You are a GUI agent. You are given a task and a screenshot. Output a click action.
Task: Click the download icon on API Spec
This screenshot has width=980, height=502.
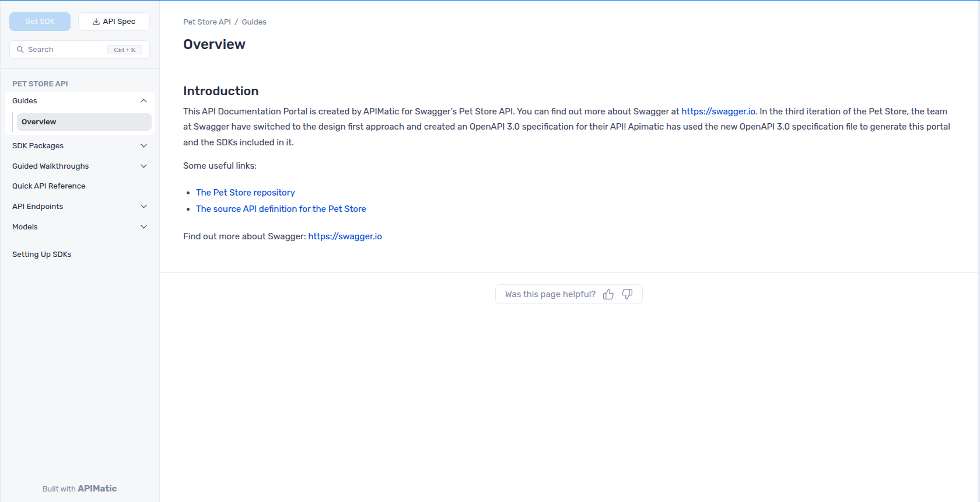[x=96, y=22]
